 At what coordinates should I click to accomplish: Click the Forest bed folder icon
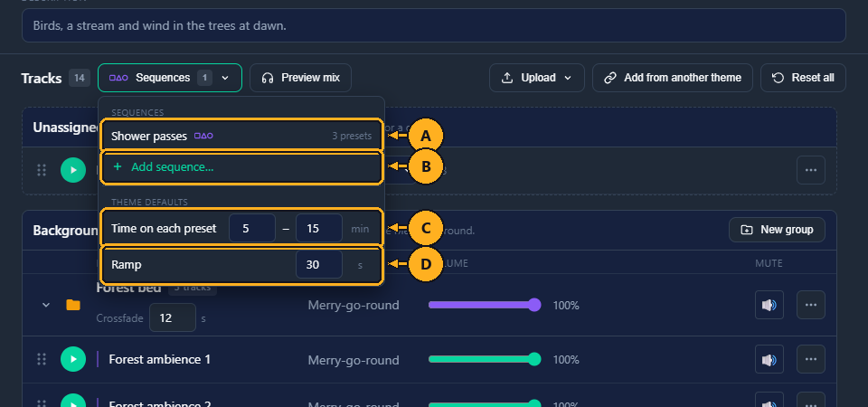coord(73,305)
